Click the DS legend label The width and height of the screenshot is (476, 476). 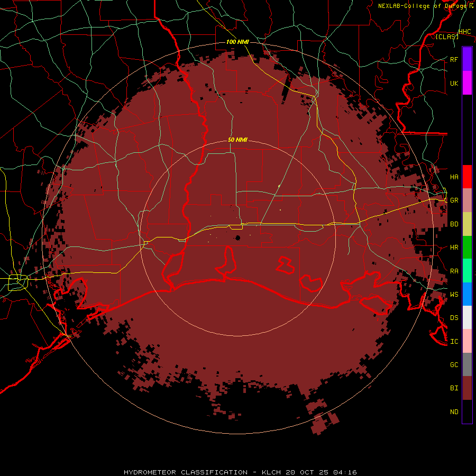click(454, 318)
